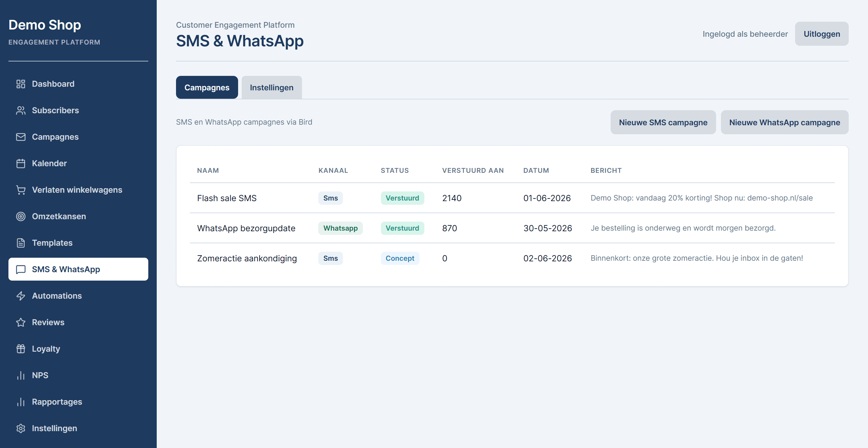Screen dimensions: 868x448
Task: Click the 'Ingelogd als beheerder' text
Action: point(745,34)
